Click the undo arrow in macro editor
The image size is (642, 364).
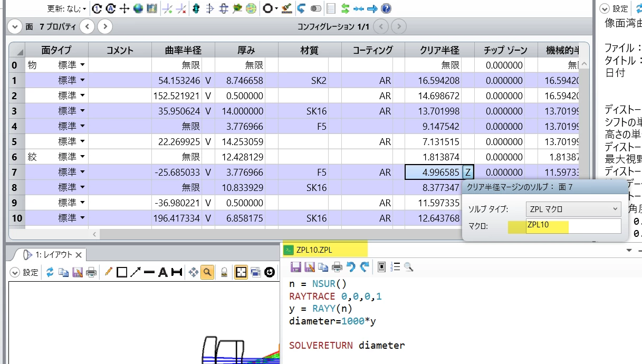pyautogui.click(x=351, y=267)
